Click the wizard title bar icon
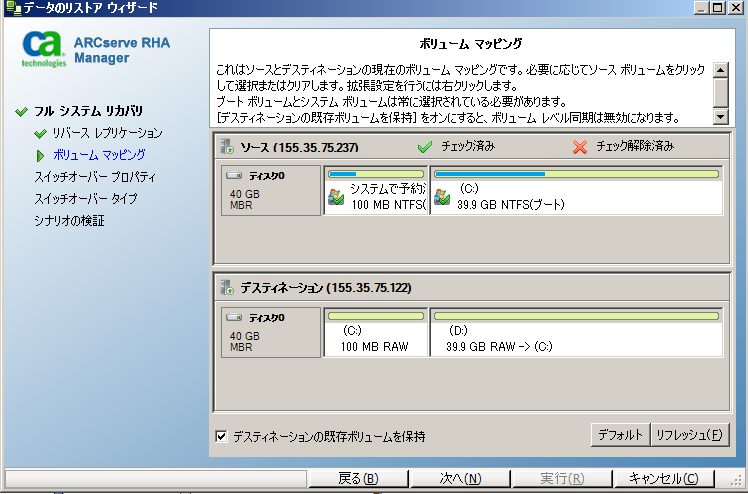Screen dimensions: 748x494 [x=13, y=8]
